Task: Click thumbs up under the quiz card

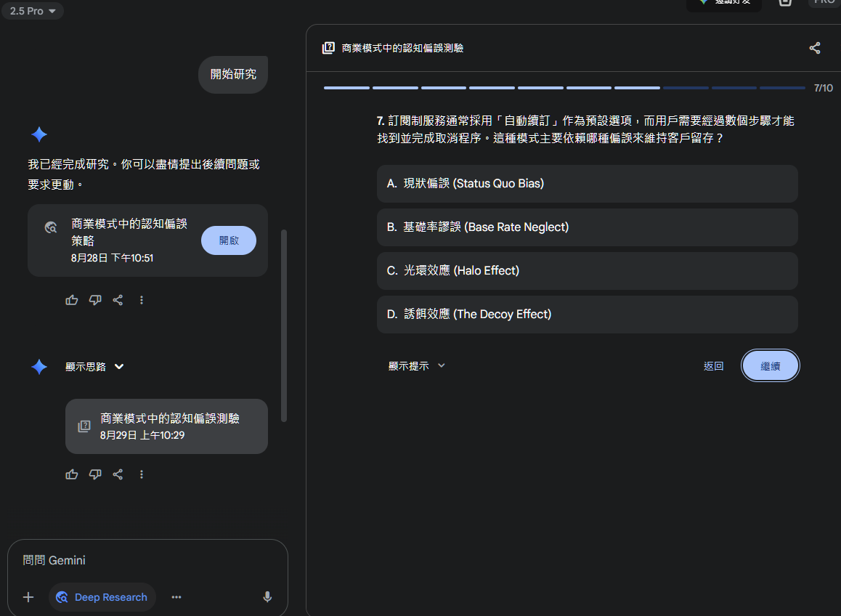Action: (x=71, y=474)
